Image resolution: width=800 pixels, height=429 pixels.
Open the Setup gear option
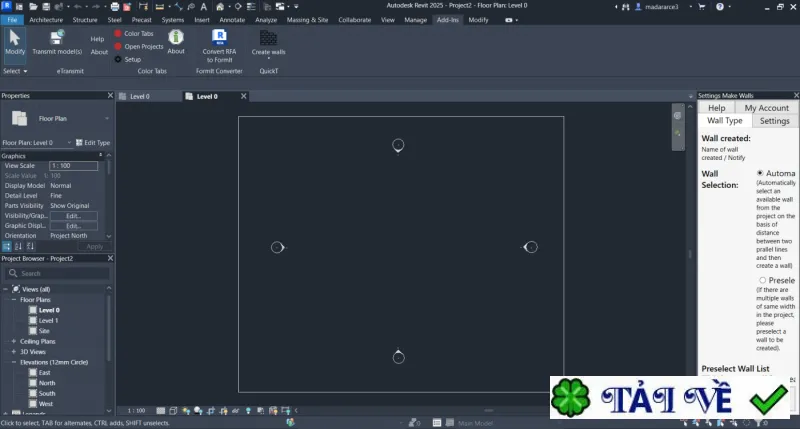pyautogui.click(x=118, y=59)
